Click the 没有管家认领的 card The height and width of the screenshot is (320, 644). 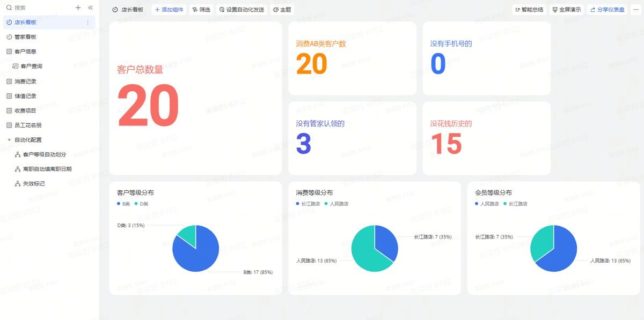(x=352, y=138)
